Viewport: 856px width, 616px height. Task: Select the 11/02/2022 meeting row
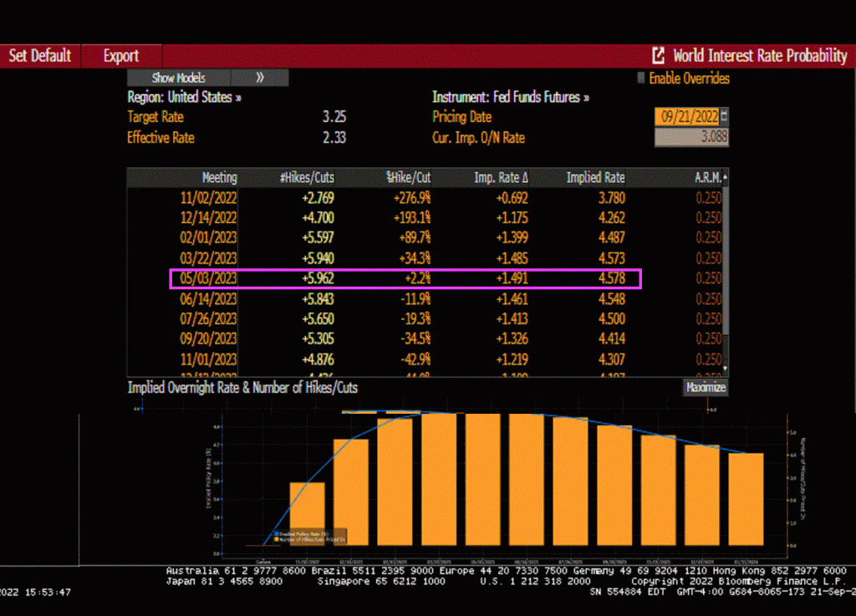pos(405,198)
